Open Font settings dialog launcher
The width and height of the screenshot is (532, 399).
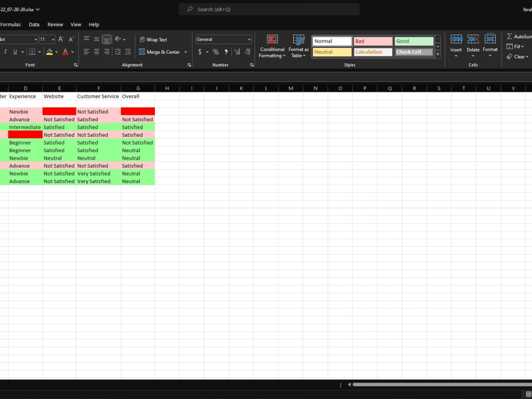tap(76, 65)
